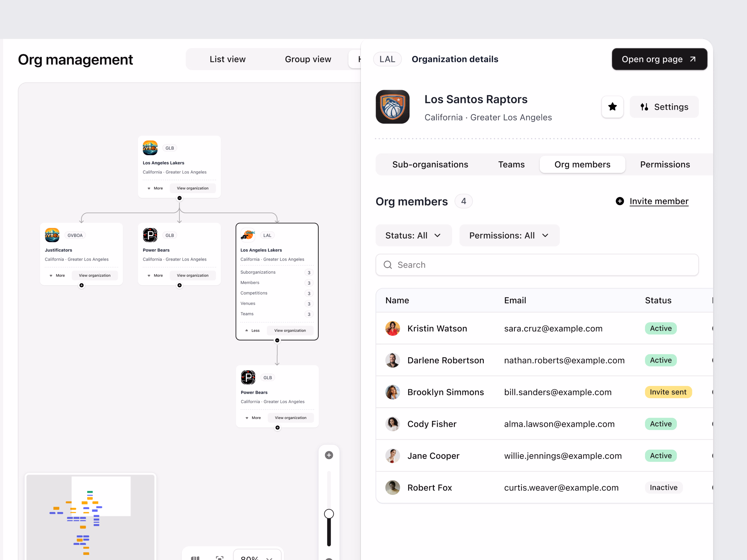Switch to Group view
The width and height of the screenshot is (747, 560).
point(308,59)
